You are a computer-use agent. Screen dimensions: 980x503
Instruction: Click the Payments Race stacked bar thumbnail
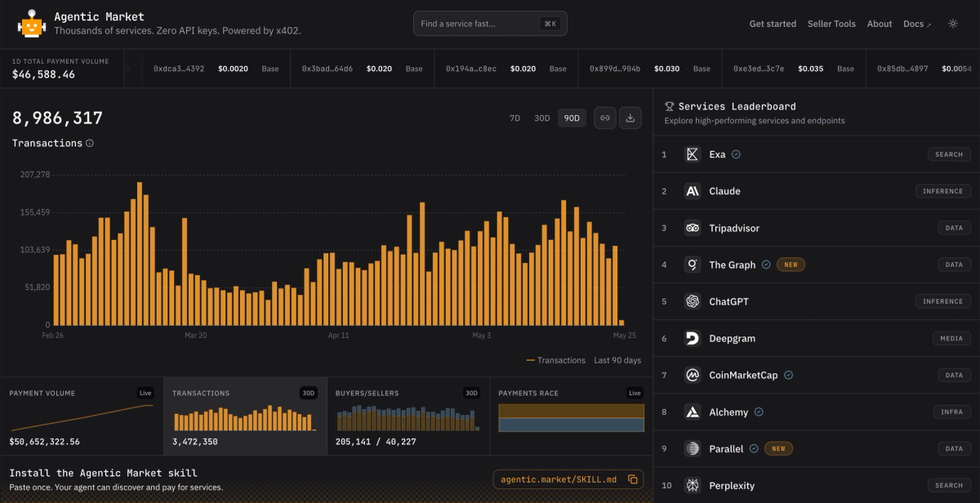[571, 417]
